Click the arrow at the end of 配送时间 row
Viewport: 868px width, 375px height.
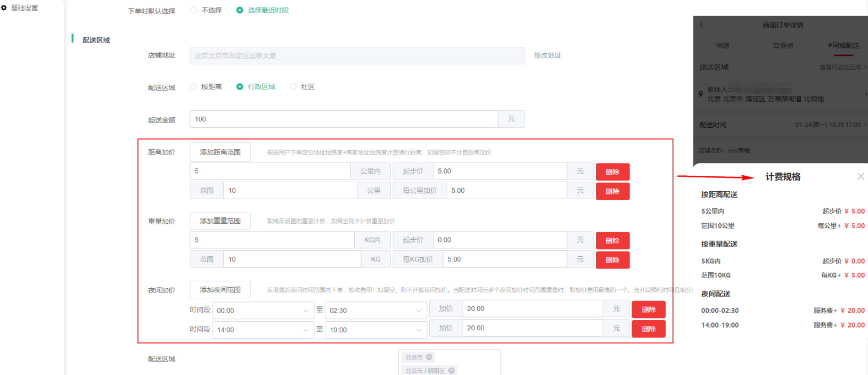[865, 125]
